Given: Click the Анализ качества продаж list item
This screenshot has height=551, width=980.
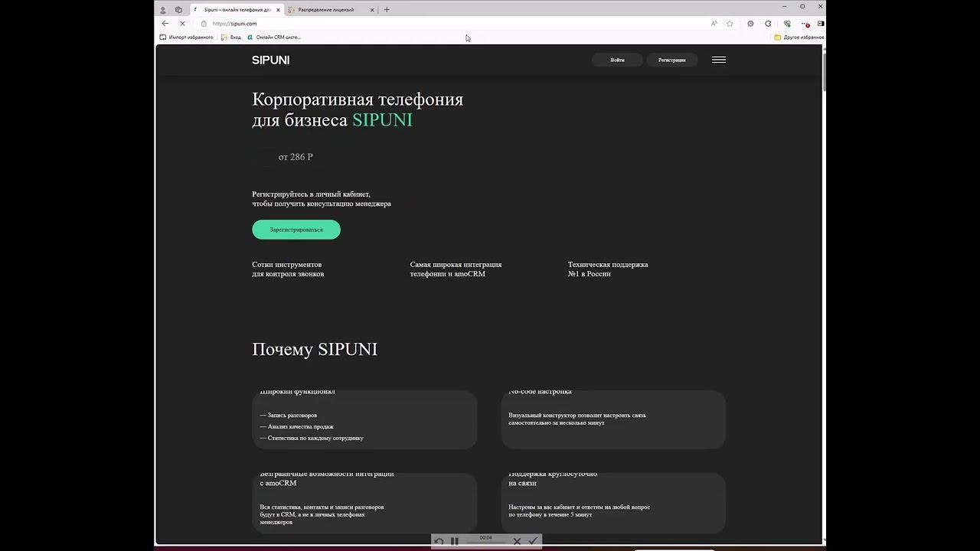Looking at the screenshot, I should 297,426.
